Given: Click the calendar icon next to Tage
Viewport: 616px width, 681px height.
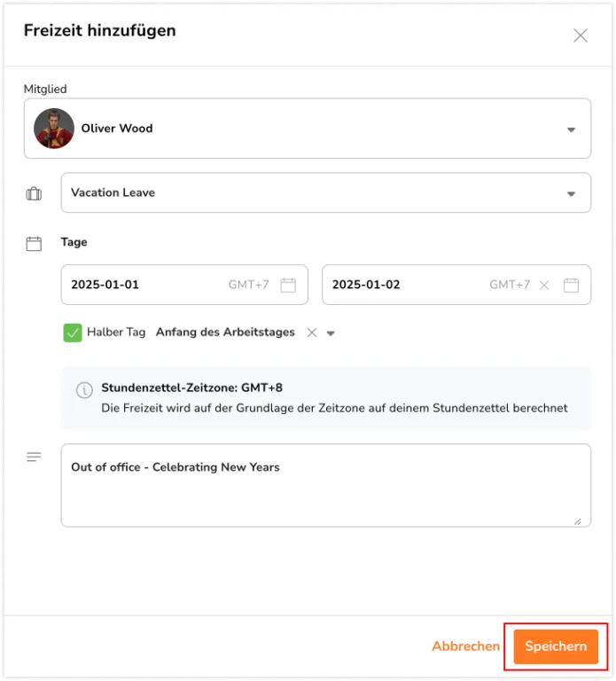Looking at the screenshot, I should (x=34, y=244).
